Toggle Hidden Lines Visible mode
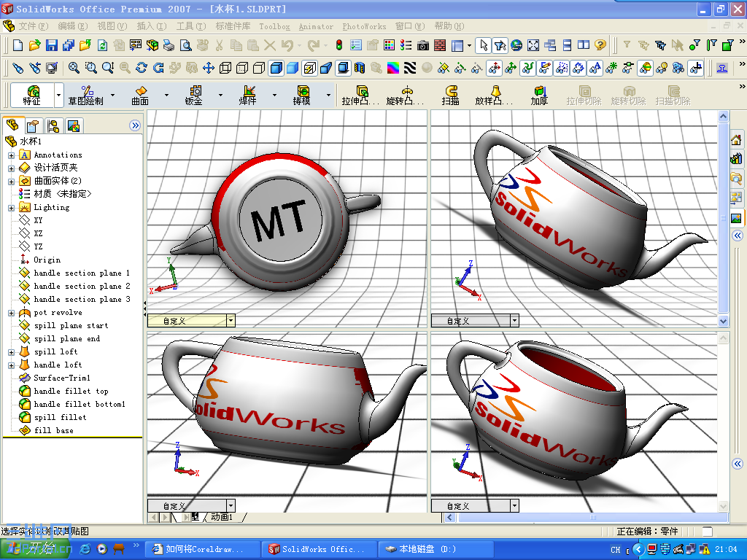 [x=241, y=69]
